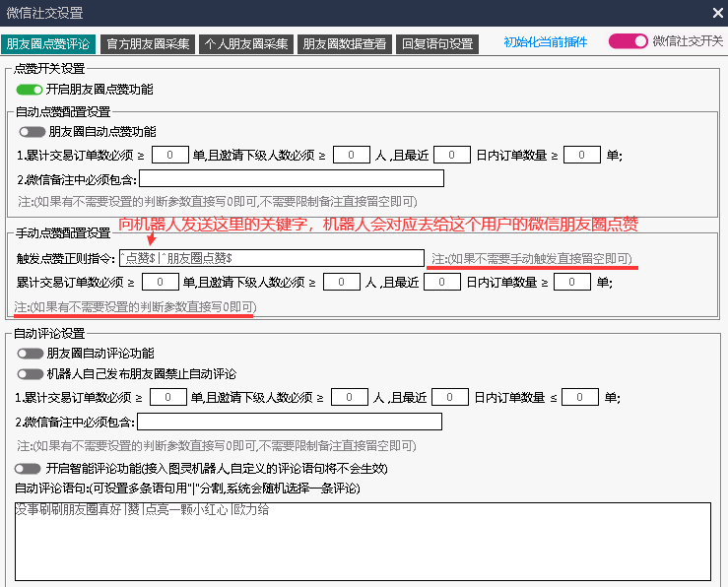This screenshot has width=728, height=587.
Task: Click the 触发点赞正则指令 input field
Action: 271,258
